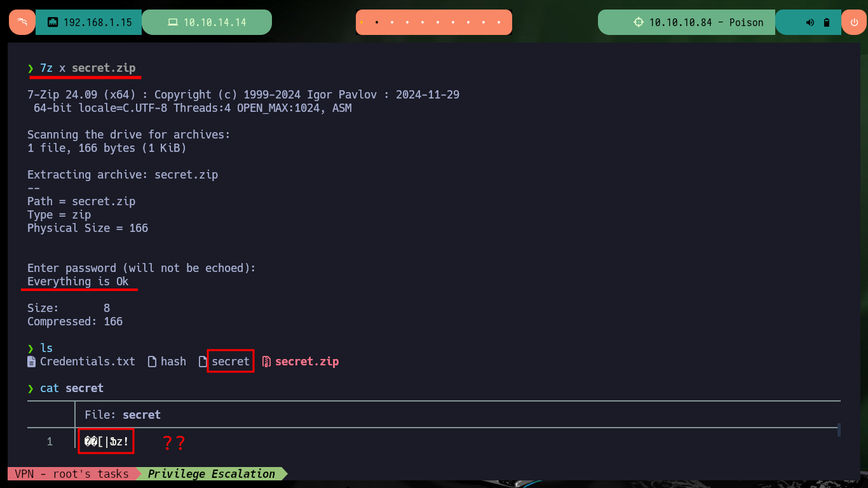Click the file icon next to secret
This screenshot has height=488, width=868.
click(x=203, y=362)
